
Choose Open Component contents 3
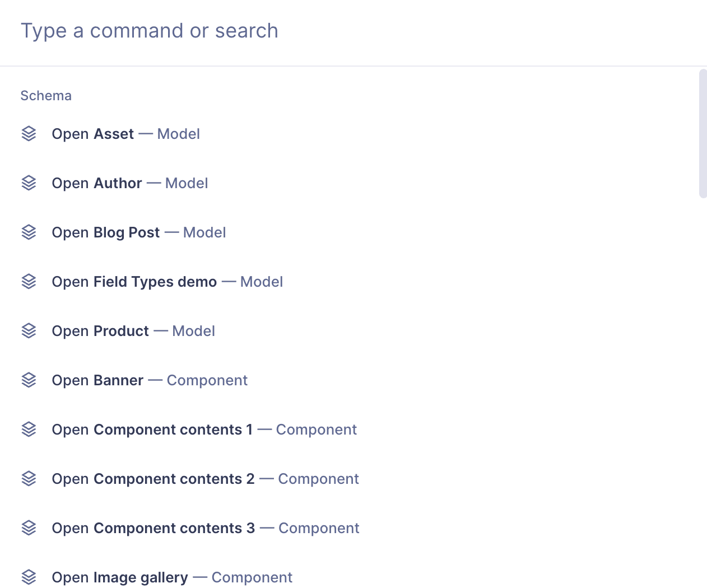(x=205, y=528)
